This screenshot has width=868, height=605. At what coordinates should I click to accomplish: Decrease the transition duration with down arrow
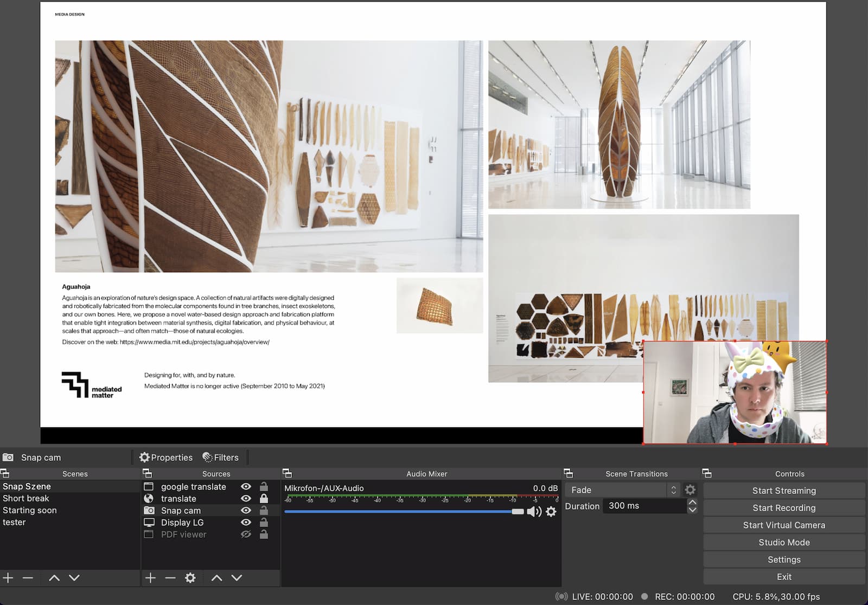click(692, 510)
